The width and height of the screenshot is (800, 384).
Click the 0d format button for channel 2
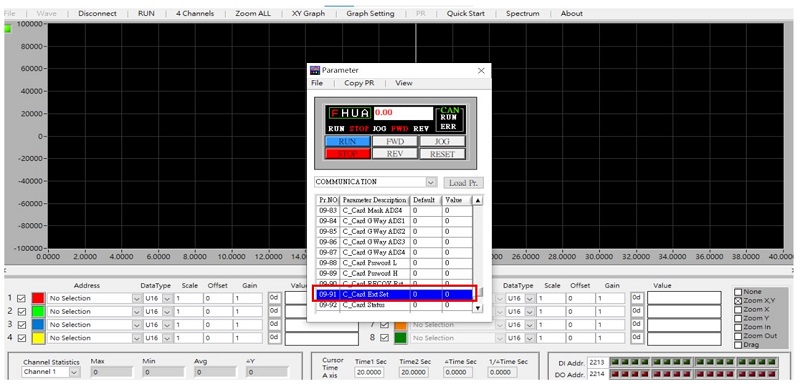274,311
